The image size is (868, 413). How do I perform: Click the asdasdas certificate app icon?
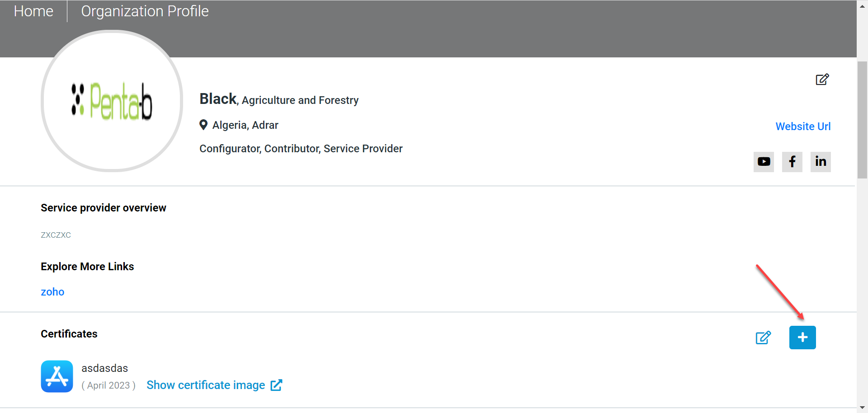pos(57,376)
